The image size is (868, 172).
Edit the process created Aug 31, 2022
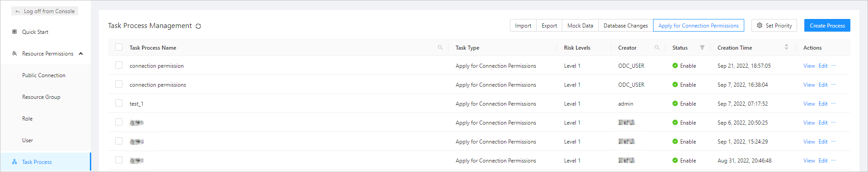pos(823,161)
